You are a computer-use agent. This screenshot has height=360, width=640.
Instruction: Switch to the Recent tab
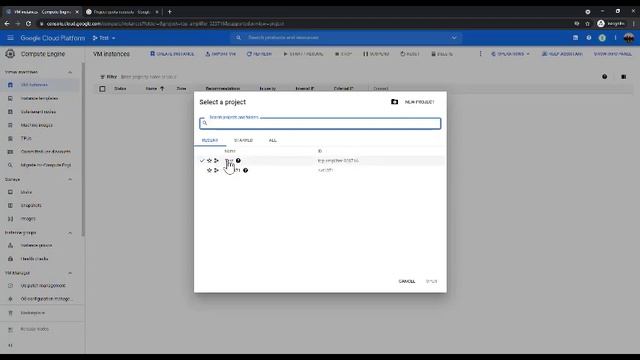point(210,140)
